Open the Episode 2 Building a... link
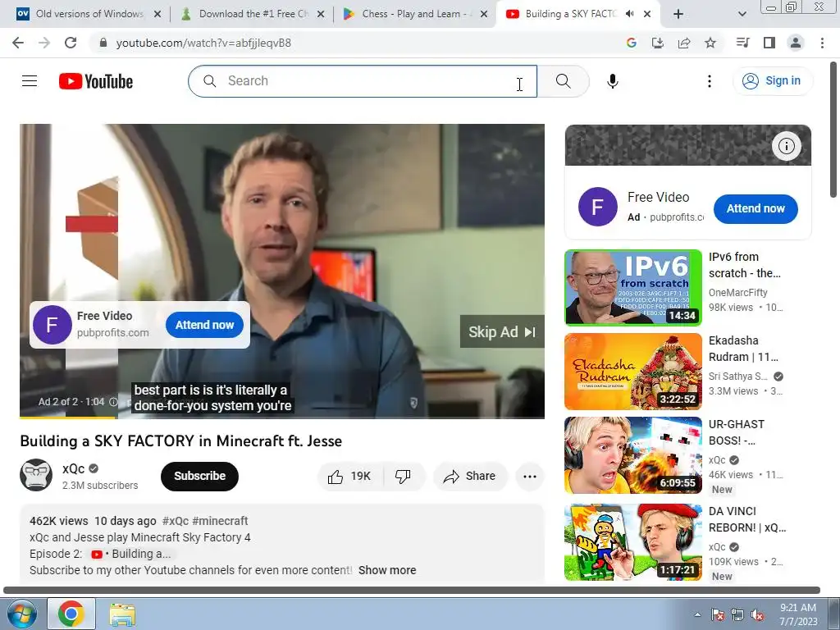Image resolution: width=840 pixels, height=630 pixels. pyautogui.click(x=132, y=554)
